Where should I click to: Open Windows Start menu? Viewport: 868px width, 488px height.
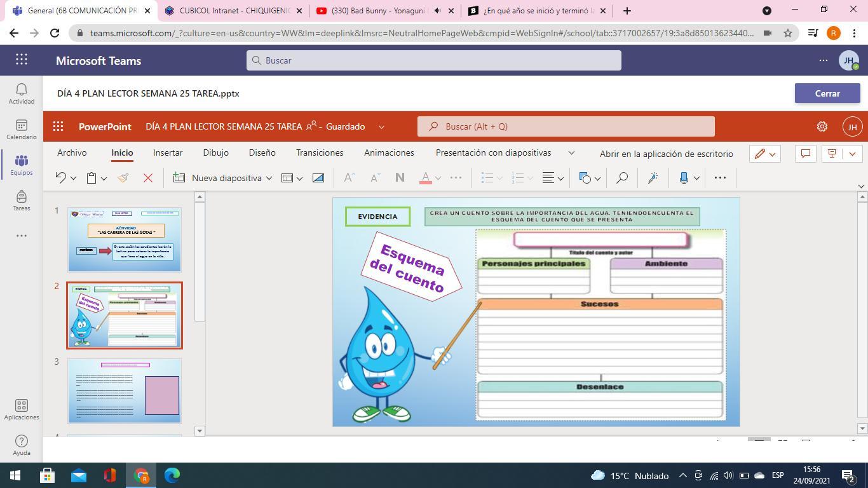15,475
